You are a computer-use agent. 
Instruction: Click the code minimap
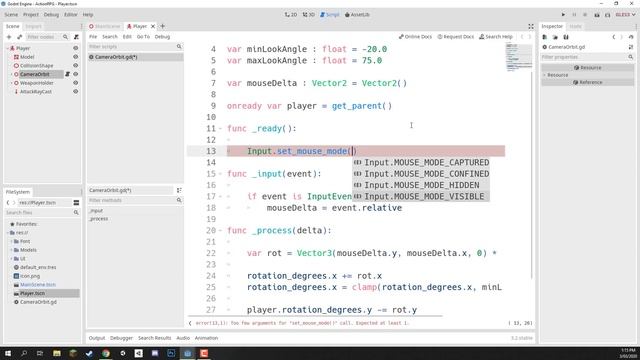[x=518, y=57]
